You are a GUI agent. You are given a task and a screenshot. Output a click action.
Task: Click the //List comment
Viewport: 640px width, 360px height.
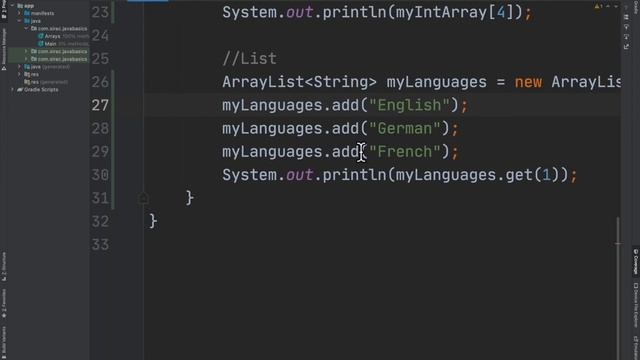tap(250, 59)
